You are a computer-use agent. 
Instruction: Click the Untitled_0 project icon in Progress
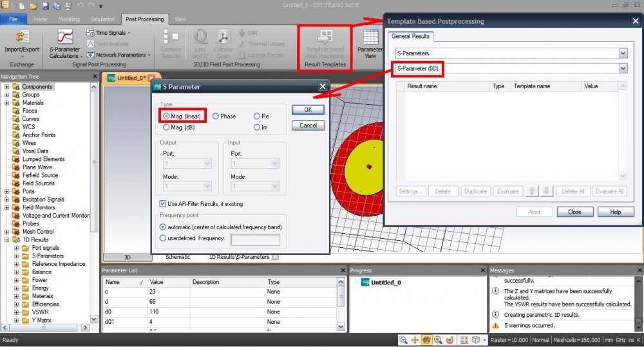pyautogui.click(x=365, y=282)
